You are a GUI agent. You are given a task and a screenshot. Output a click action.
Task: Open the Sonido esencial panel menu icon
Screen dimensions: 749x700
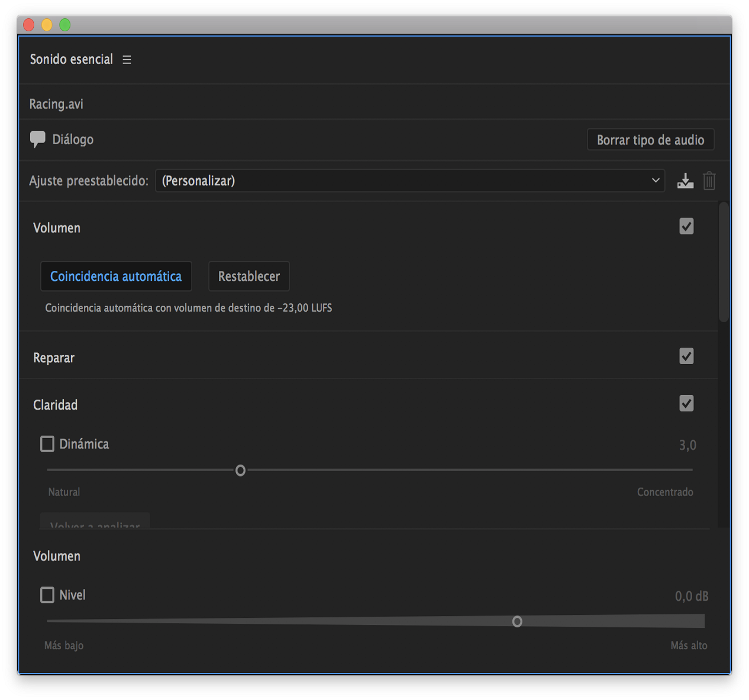[x=127, y=60]
